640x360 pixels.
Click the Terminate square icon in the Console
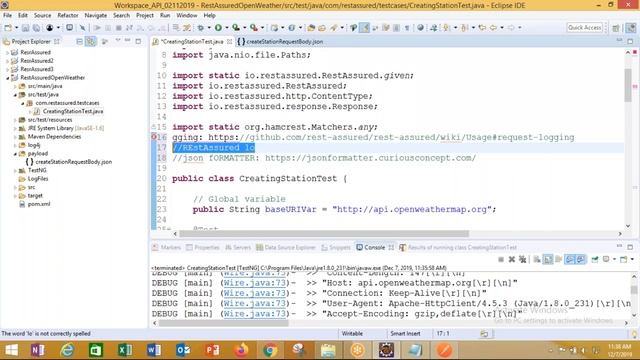501,260
